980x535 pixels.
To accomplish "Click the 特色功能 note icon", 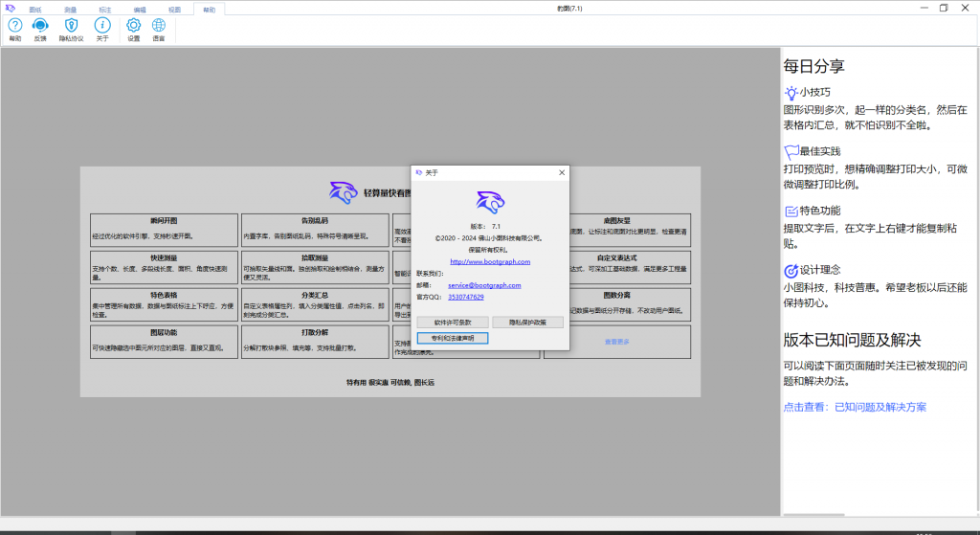I will click(x=791, y=212).
